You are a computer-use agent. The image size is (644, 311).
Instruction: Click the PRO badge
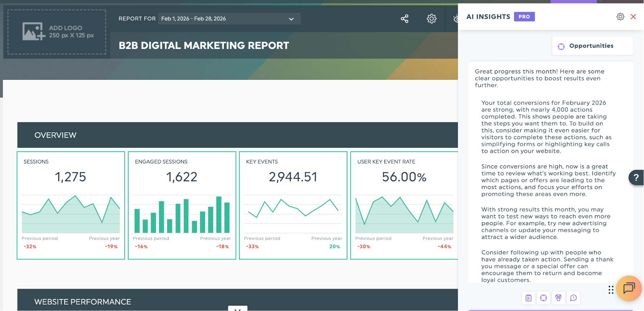pos(524,16)
